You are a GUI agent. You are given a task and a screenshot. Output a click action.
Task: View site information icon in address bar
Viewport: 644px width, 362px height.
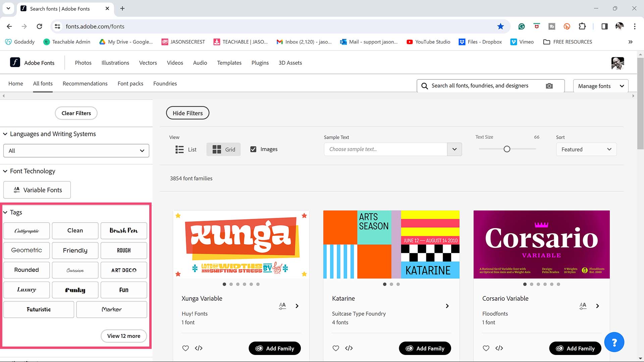(x=58, y=26)
